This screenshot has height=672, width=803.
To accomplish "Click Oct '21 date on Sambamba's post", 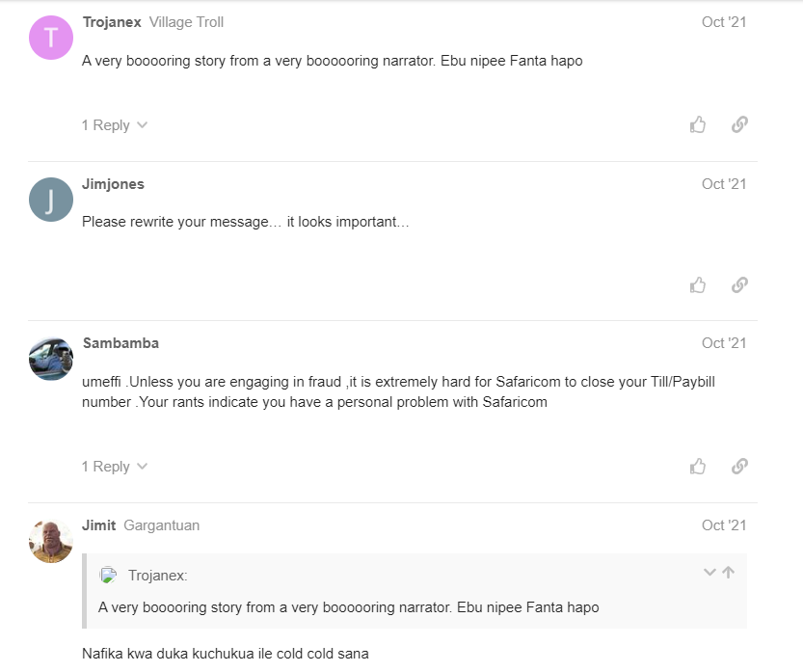I will [x=724, y=343].
